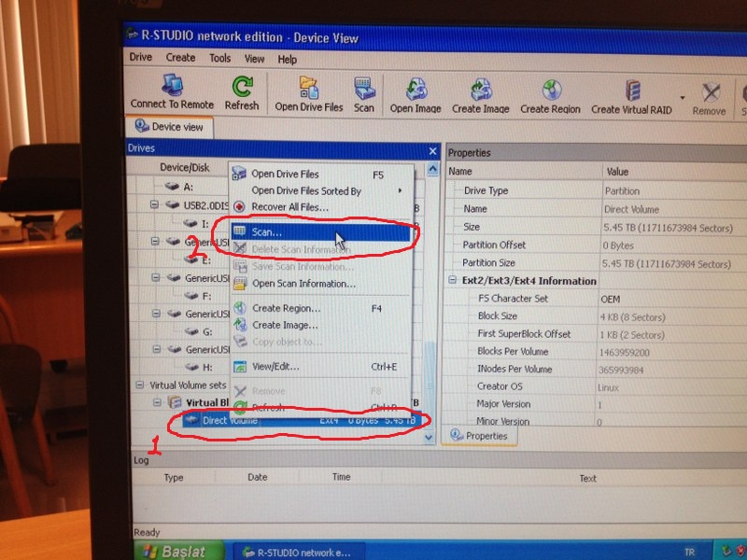Click the Properties tab at panel bottom
Image resolution: width=747 pixels, height=560 pixels.
[x=479, y=436]
